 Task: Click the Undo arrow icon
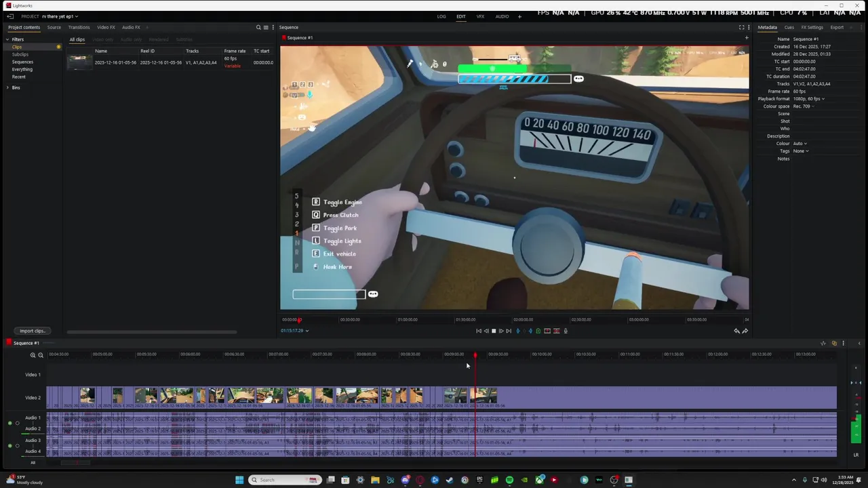click(737, 331)
